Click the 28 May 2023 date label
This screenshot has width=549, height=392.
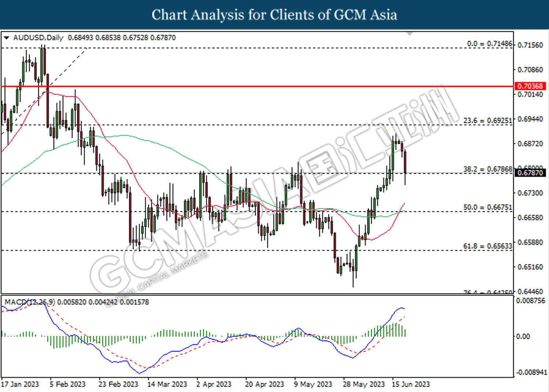click(364, 384)
